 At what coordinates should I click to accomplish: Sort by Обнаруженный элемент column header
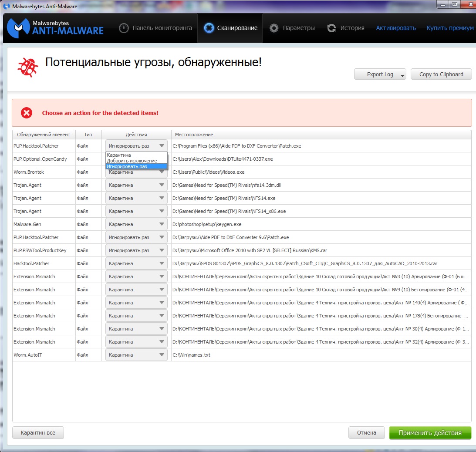(44, 135)
